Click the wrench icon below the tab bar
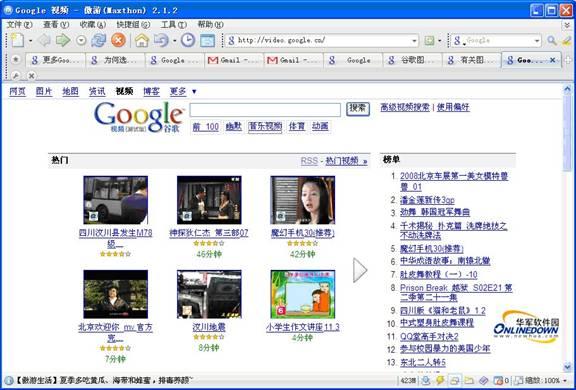Image resolution: width=576 pixels, height=390 pixels. click(x=15, y=75)
